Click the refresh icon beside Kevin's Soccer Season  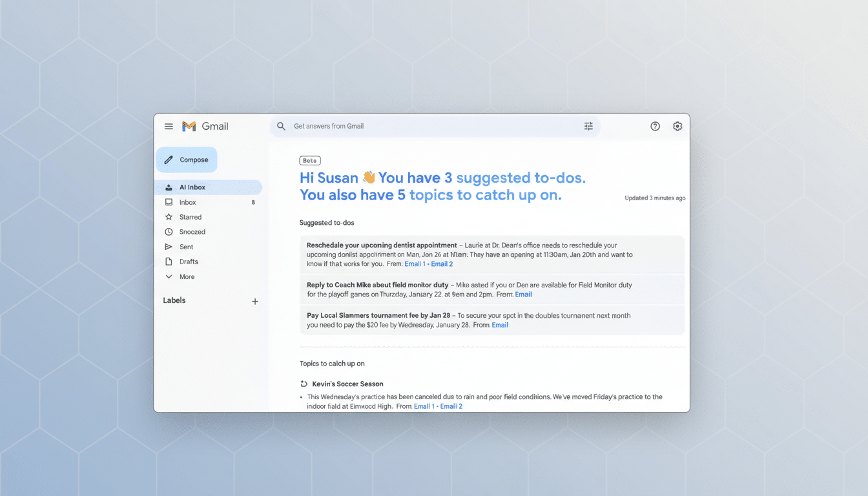(x=304, y=383)
